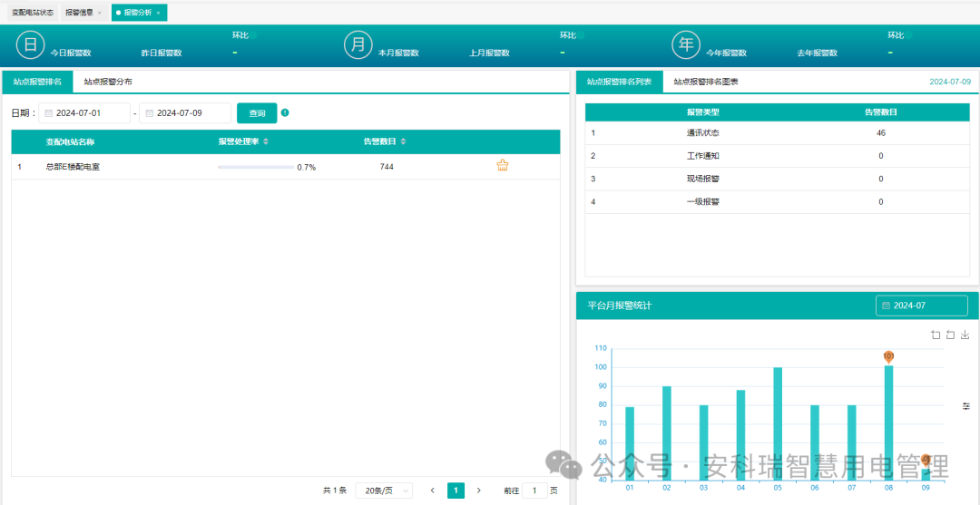Click the chart bar for day 05
The height and width of the screenshot is (505, 980).
point(778,423)
